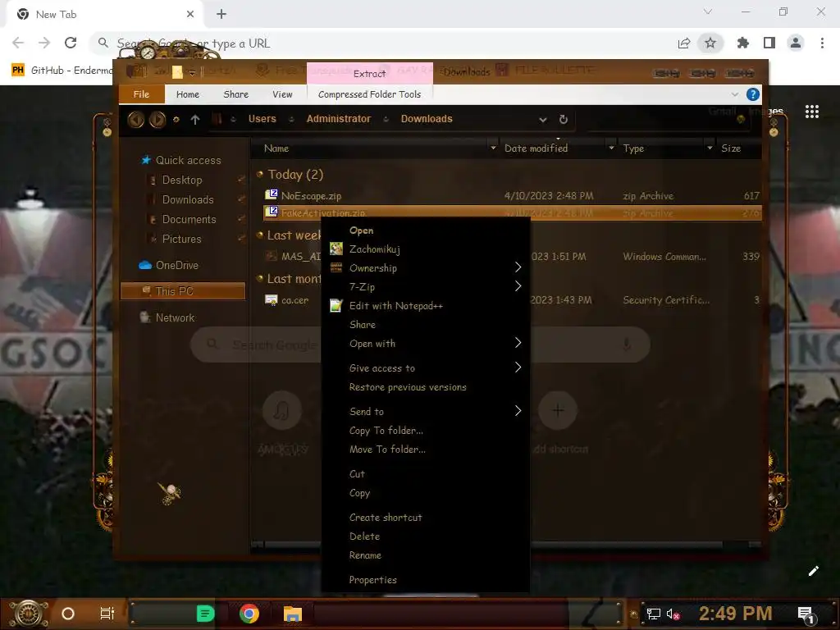Viewport: 840px width, 630px height.
Task: Click Administrator in the address breadcrumb
Action: pyautogui.click(x=339, y=119)
